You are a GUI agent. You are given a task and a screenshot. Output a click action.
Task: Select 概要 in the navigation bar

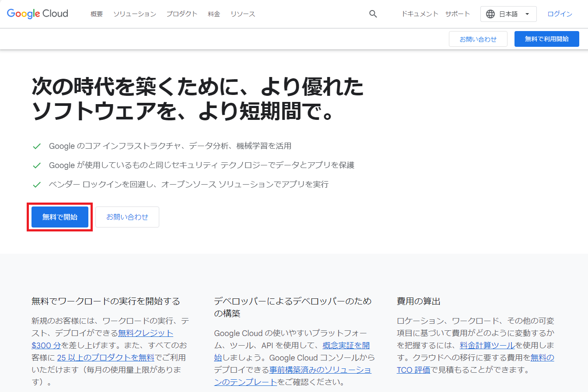click(96, 14)
